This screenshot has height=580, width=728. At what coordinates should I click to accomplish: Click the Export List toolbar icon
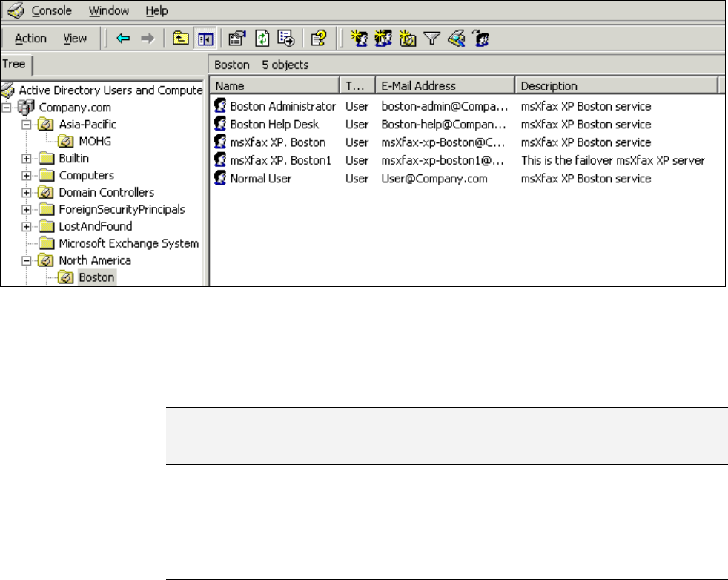[286, 38]
